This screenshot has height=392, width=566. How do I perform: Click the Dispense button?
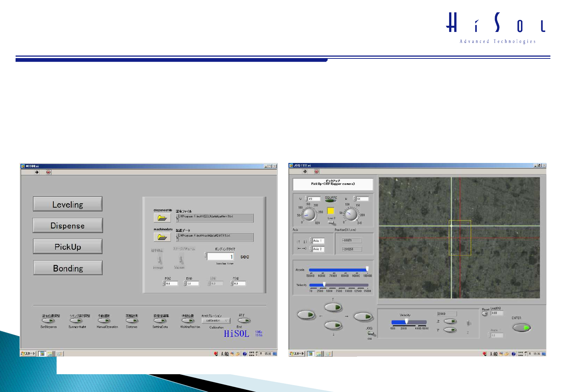coord(68,225)
